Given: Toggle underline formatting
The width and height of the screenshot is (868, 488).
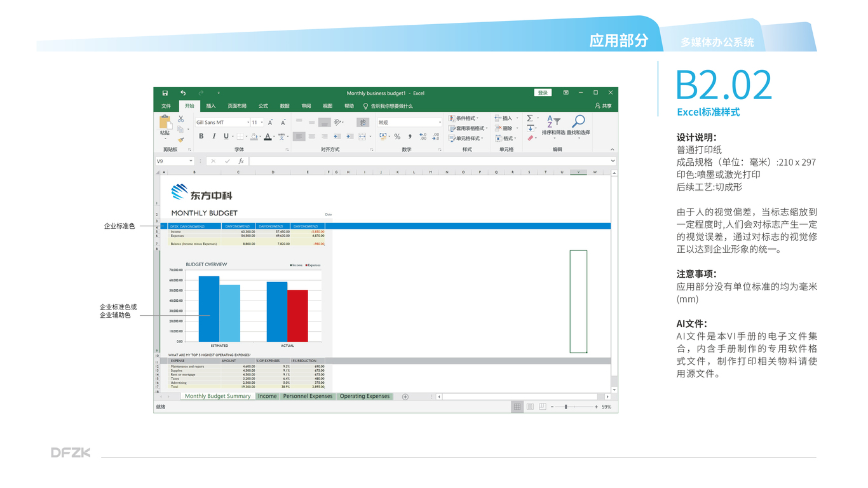Looking at the screenshot, I should click(x=226, y=136).
